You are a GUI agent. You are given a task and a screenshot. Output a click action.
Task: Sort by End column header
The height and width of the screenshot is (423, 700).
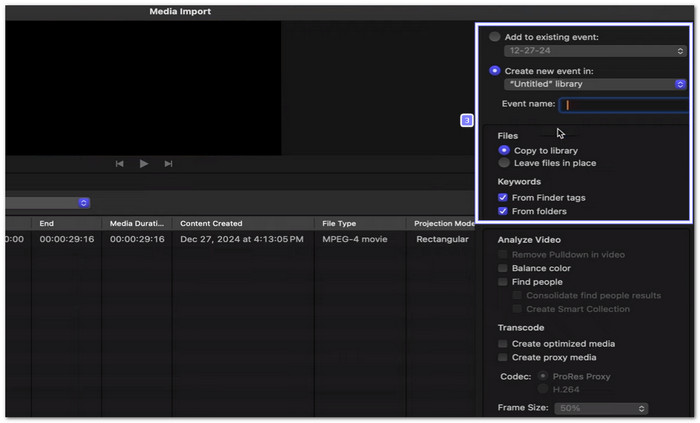pos(66,224)
